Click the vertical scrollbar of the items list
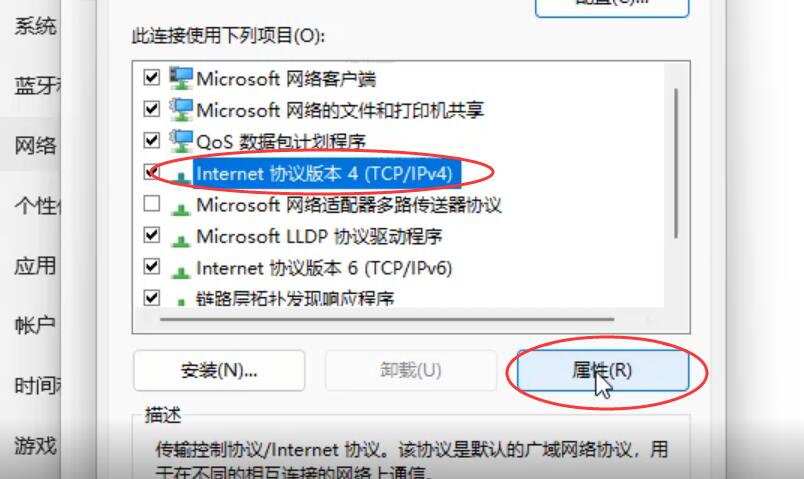804x479 pixels. click(676, 163)
